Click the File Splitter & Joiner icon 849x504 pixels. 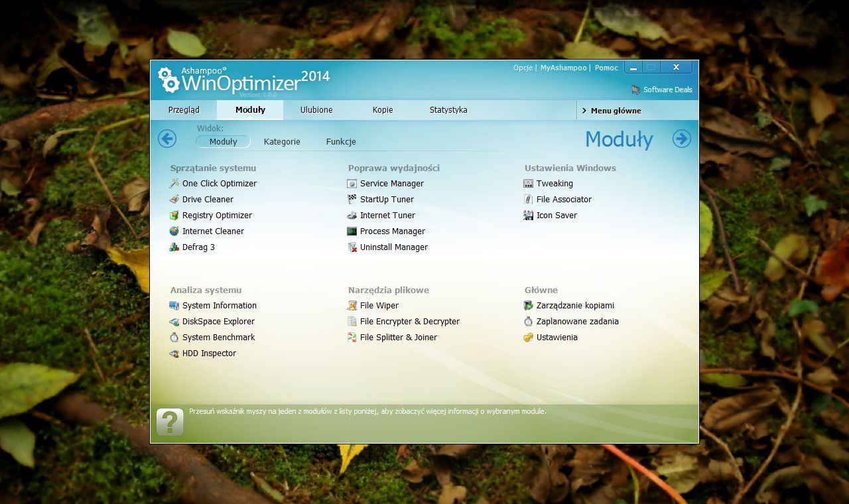(x=352, y=338)
